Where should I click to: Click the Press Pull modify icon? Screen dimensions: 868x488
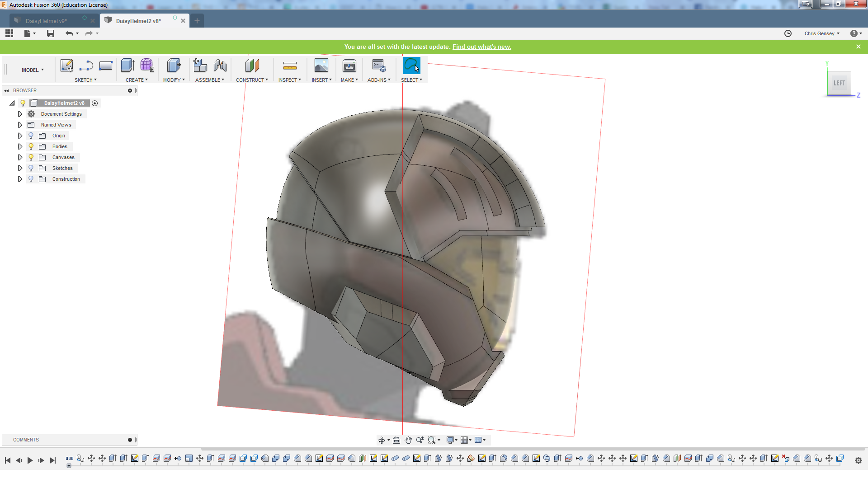tap(174, 66)
